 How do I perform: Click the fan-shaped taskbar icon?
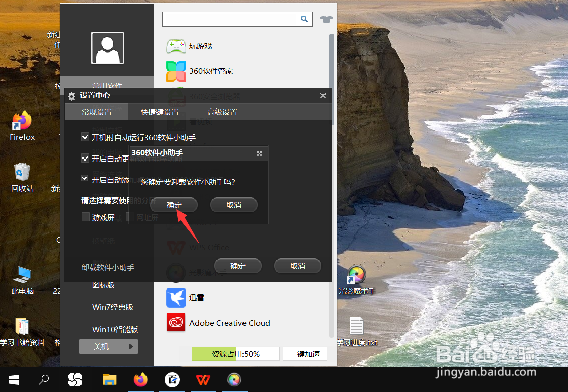point(75,380)
